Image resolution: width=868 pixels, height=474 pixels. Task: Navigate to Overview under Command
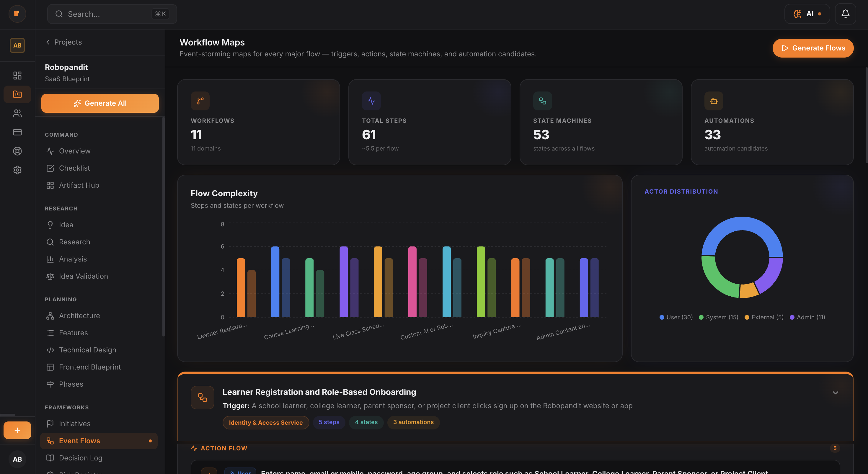[x=74, y=151]
